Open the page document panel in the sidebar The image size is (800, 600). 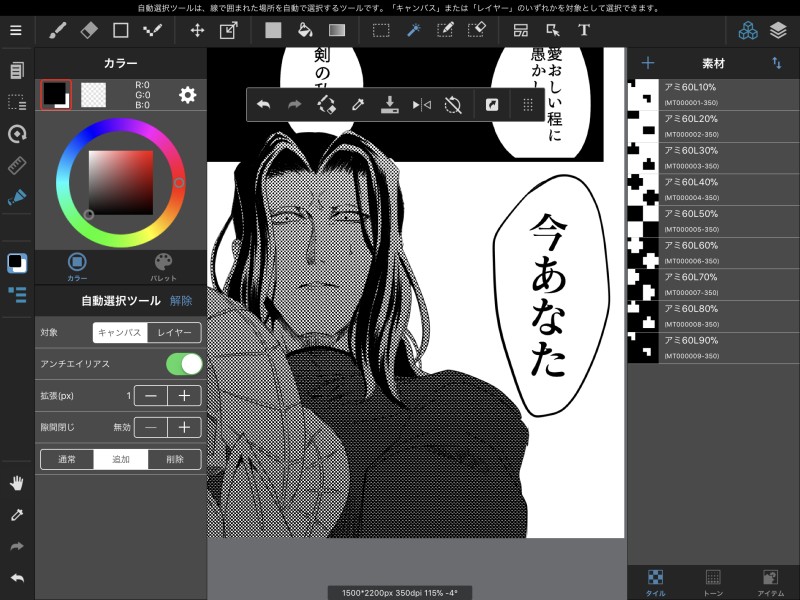tap(17, 70)
